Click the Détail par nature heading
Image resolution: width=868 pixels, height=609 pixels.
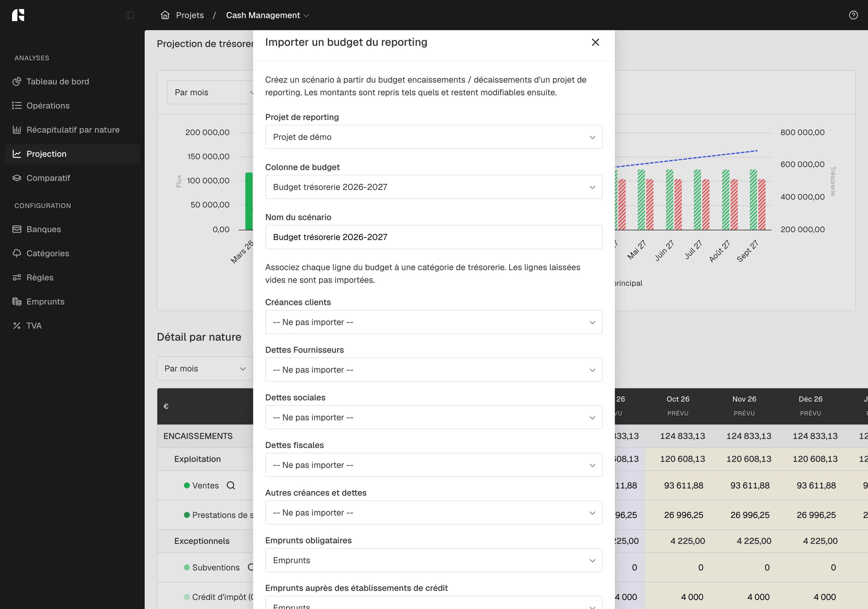pos(199,337)
